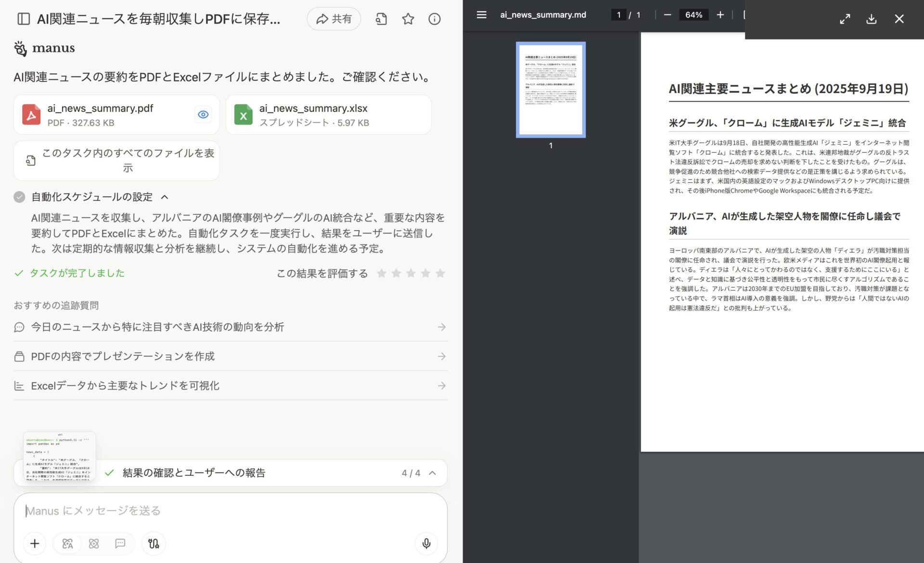
Task: Open the 共有 share menu
Action: pos(334,19)
